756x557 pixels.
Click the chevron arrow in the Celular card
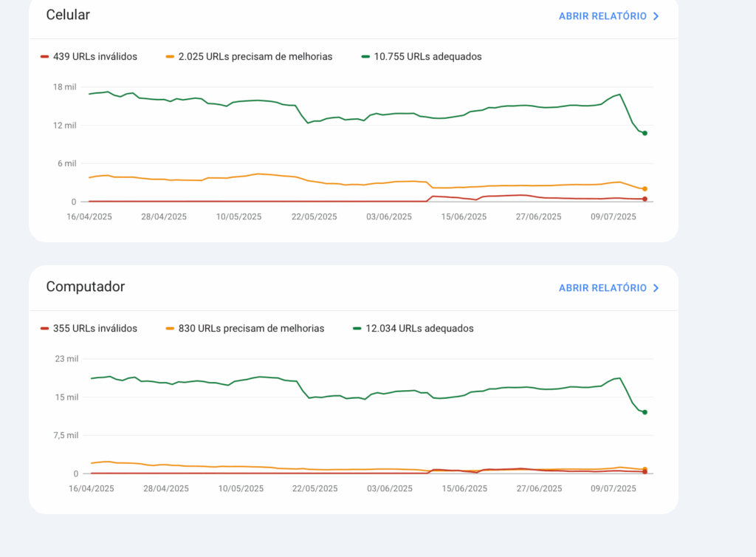click(x=656, y=16)
